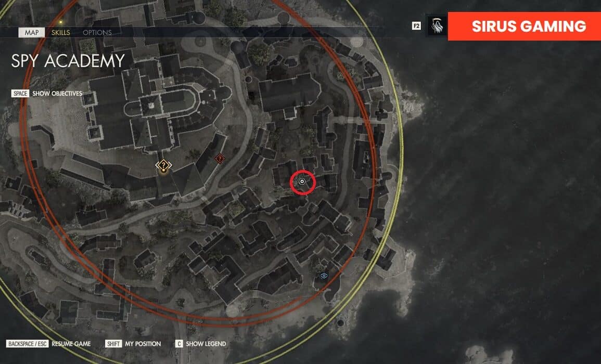Click the SPACE key prompt
This screenshot has width=601, height=364.
coord(20,94)
